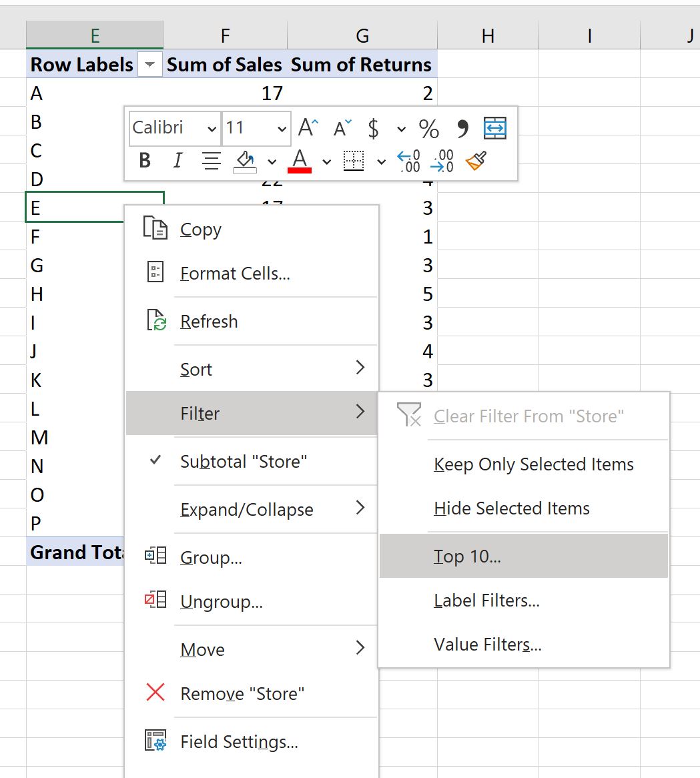Open the Fill Color dropdown arrow
The image size is (700, 778).
pyautogui.click(x=272, y=161)
